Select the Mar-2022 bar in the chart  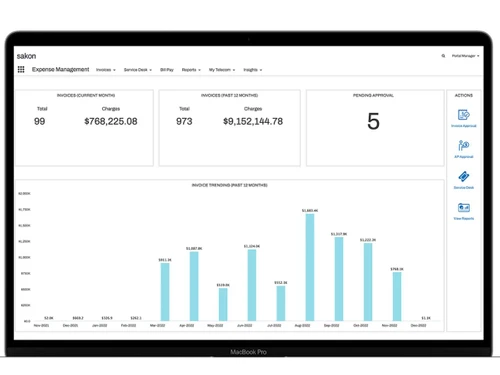pos(165,292)
